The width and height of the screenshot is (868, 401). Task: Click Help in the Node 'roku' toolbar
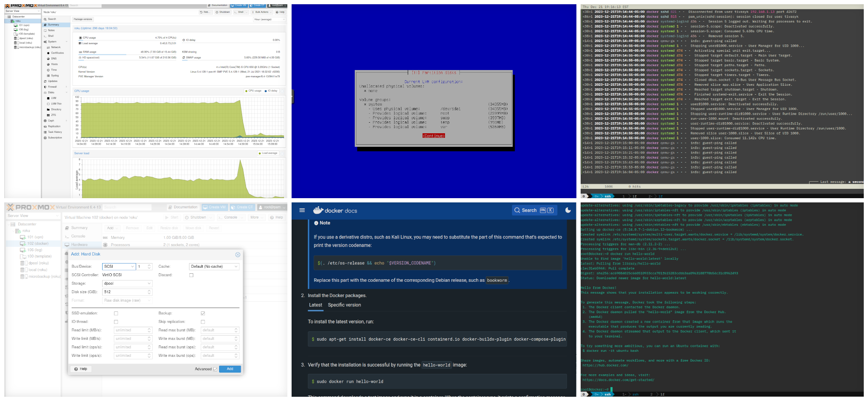(x=281, y=12)
